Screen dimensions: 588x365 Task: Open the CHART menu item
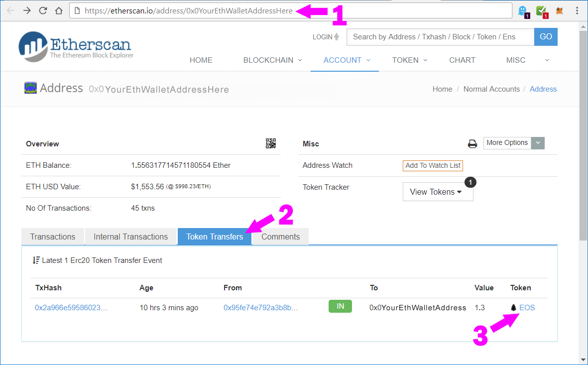463,60
